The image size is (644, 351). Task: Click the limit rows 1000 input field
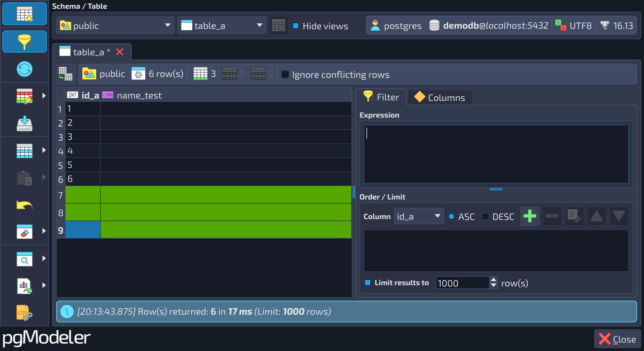tap(463, 283)
